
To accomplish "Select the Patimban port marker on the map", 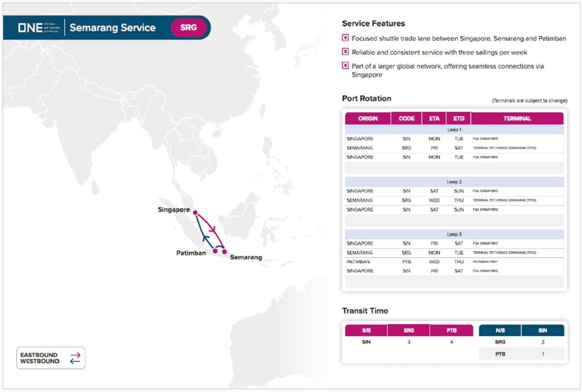I will click(215, 251).
